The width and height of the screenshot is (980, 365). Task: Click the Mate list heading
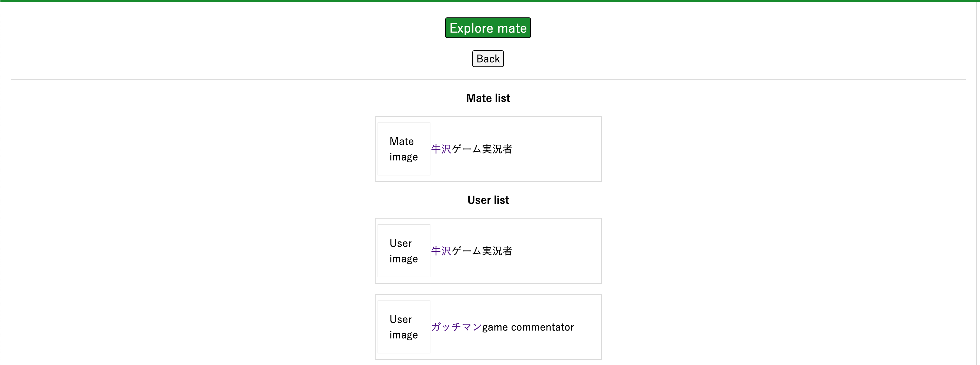pyautogui.click(x=488, y=98)
